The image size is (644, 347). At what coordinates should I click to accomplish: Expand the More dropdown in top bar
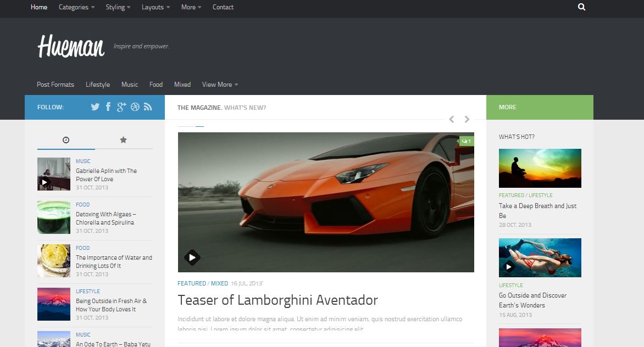191,7
